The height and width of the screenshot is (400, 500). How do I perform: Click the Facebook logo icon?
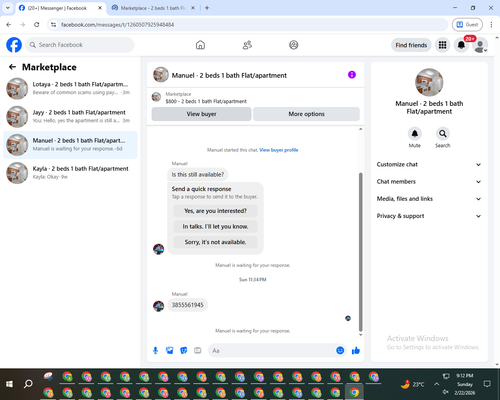point(14,45)
